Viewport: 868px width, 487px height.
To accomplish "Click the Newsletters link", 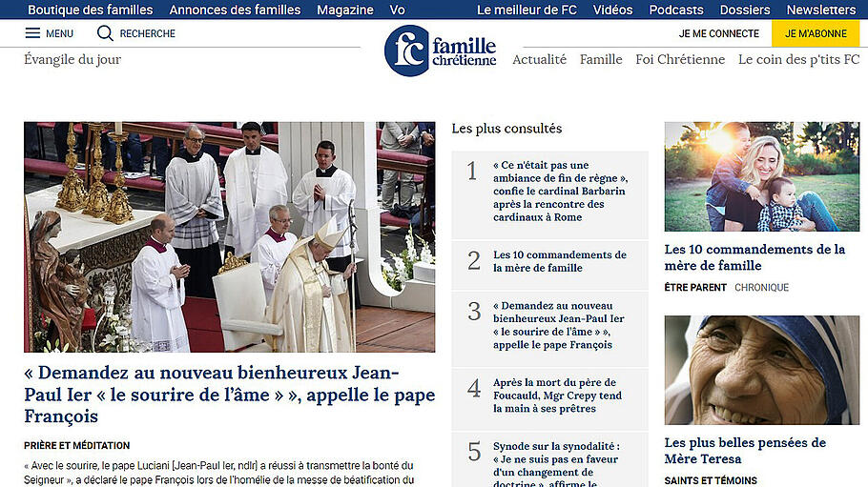I will point(820,10).
